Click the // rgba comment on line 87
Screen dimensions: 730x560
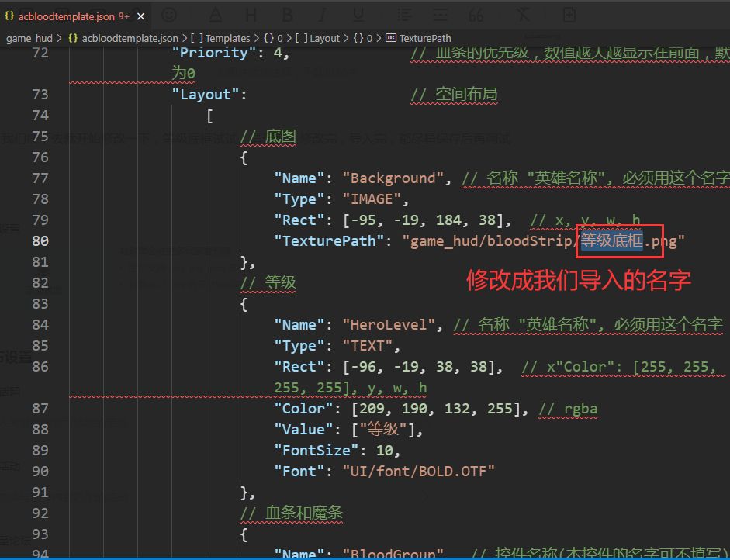pyautogui.click(x=568, y=408)
